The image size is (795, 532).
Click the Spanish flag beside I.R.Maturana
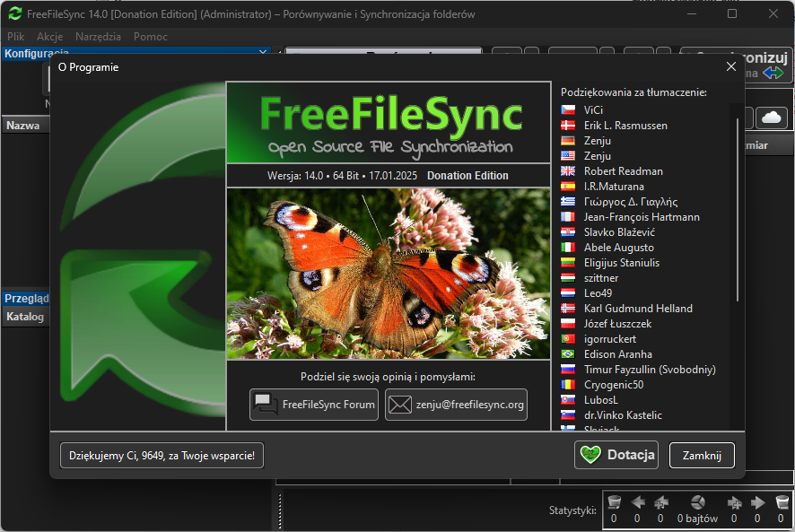(568, 186)
